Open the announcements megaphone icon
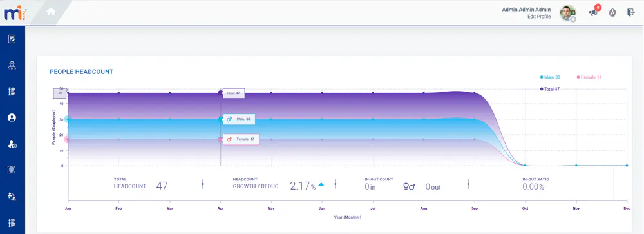644x234 pixels. click(x=593, y=13)
